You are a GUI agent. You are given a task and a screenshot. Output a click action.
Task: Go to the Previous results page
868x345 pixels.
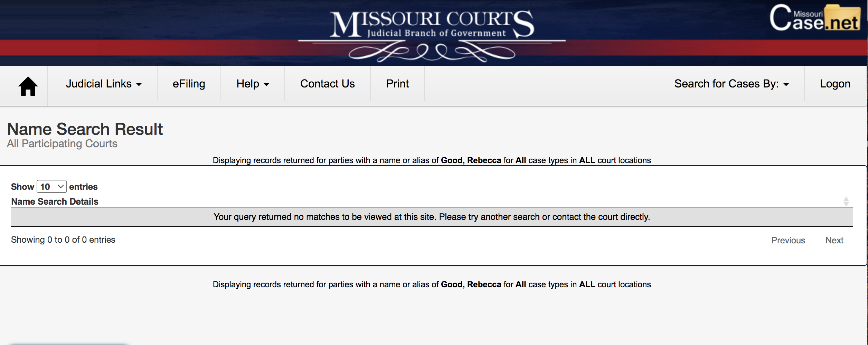click(788, 240)
